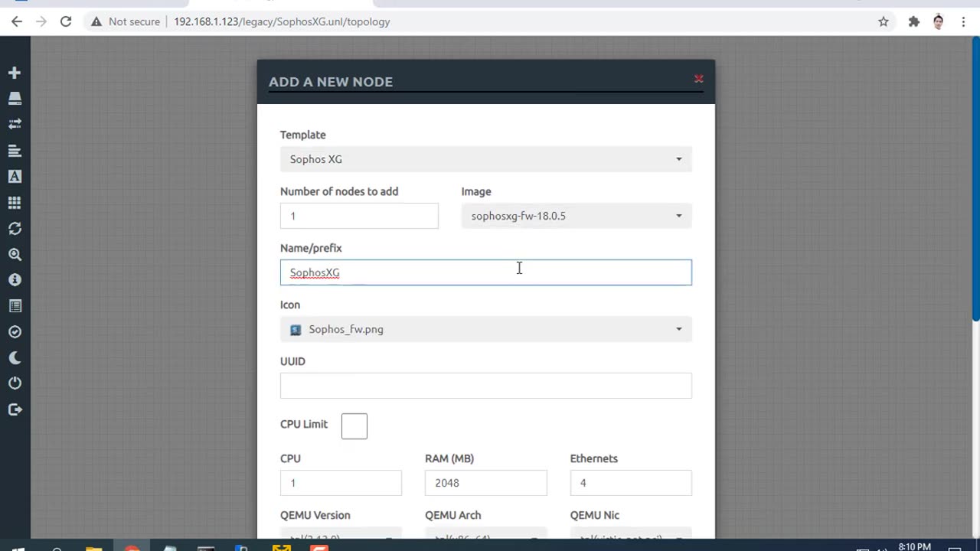Image resolution: width=980 pixels, height=551 pixels.
Task: Open File Explorer on the taskbar
Action: tap(93, 546)
